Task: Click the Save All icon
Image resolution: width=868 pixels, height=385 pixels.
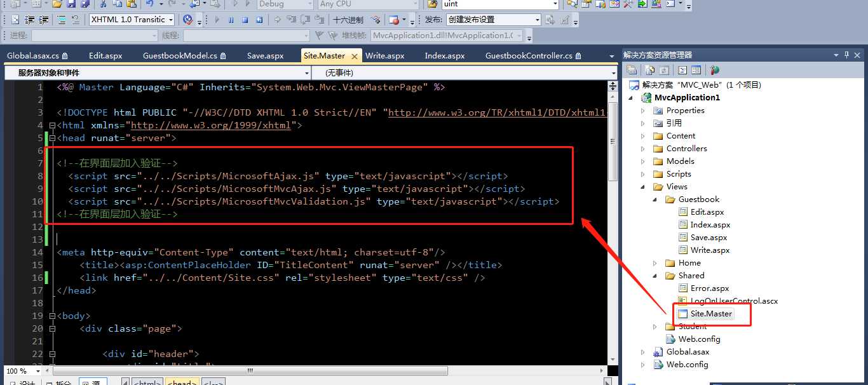Action: (x=85, y=4)
